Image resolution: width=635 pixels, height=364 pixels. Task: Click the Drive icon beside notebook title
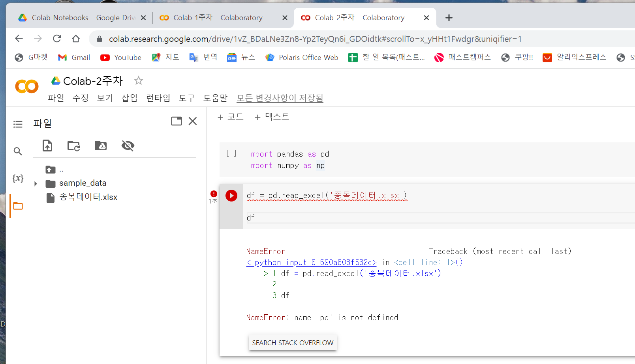coord(56,81)
